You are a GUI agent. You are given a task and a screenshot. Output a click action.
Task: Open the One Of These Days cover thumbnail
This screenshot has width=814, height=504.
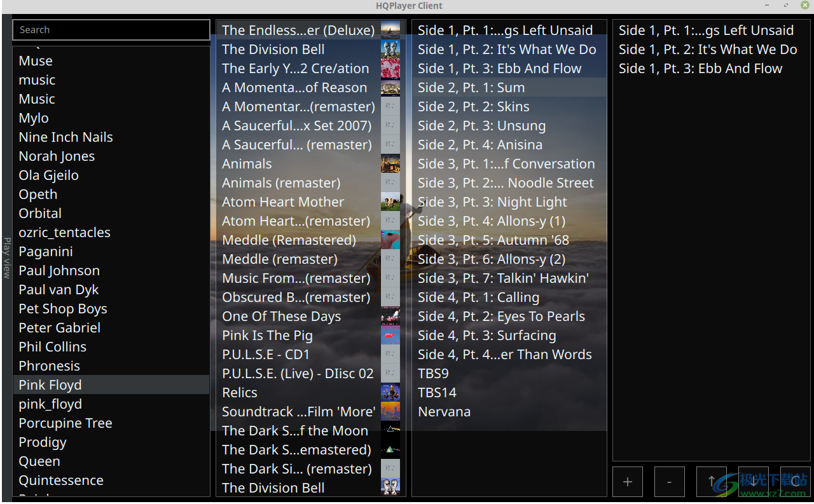coord(390,316)
